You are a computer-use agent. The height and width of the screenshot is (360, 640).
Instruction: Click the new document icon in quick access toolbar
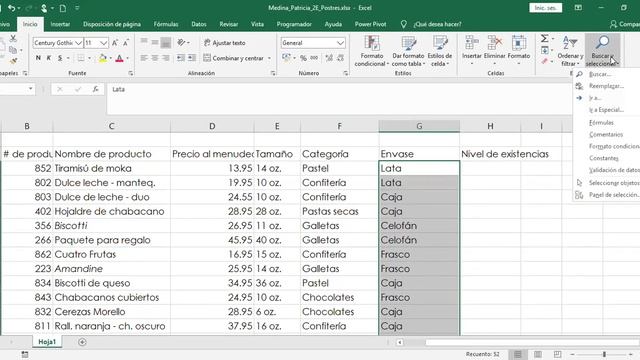pyautogui.click(x=62, y=8)
